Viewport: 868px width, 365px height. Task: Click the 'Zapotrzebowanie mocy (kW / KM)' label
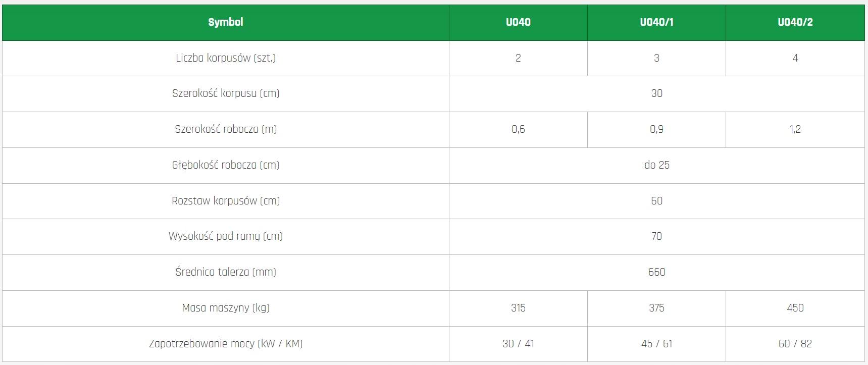[x=225, y=344]
